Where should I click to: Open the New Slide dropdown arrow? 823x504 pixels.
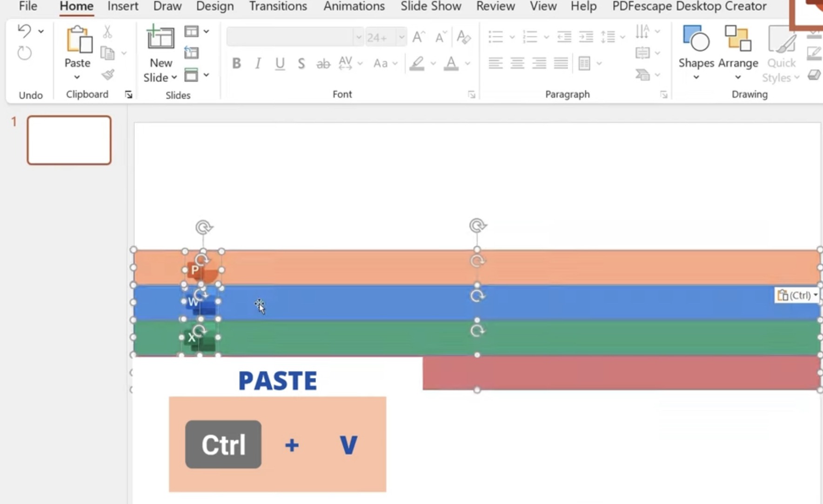(174, 78)
